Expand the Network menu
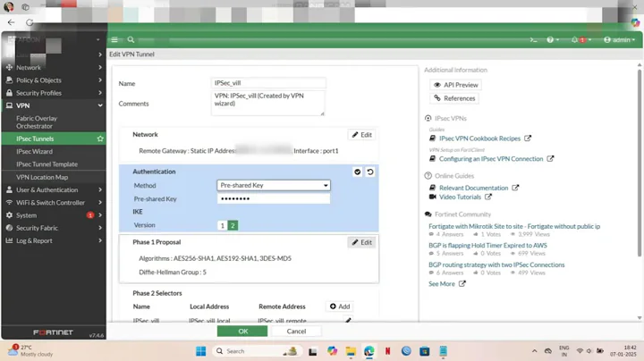This screenshot has height=361, width=644. 54,67
